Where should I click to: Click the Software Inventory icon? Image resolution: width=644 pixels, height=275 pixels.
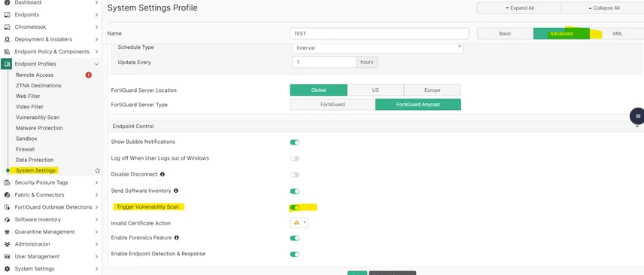point(7,219)
